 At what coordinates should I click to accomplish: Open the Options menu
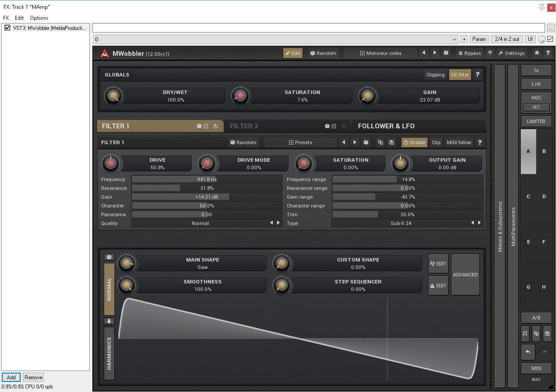pyautogui.click(x=39, y=18)
